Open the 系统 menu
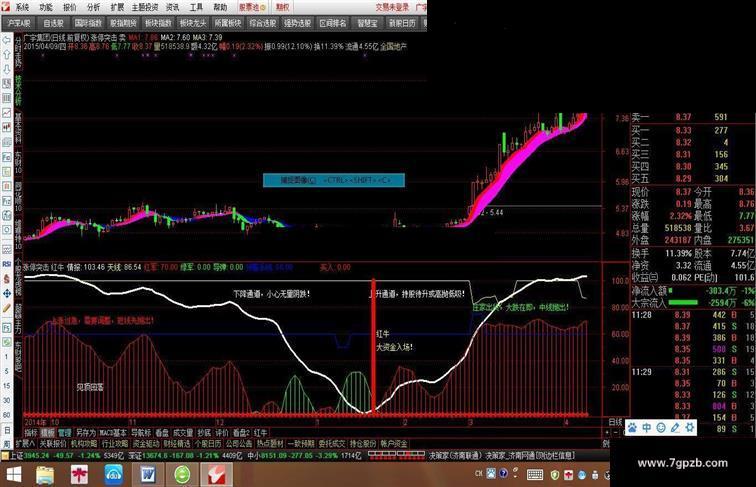The width and height of the screenshot is (756, 487). click(x=22, y=7)
